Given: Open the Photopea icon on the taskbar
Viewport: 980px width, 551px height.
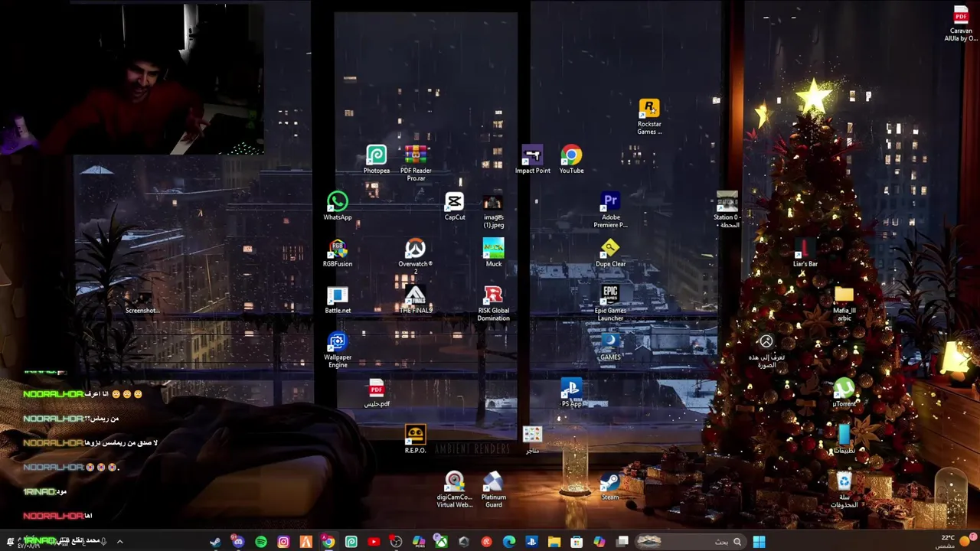Looking at the screenshot, I should tap(351, 542).
